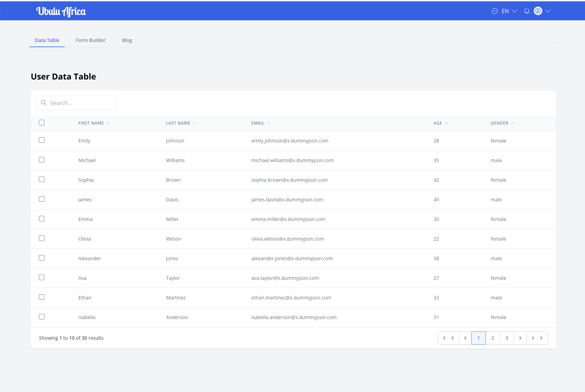
Task: Click email alexander.jones@x.dummyjson.com
Action: [x=292, y=258]
